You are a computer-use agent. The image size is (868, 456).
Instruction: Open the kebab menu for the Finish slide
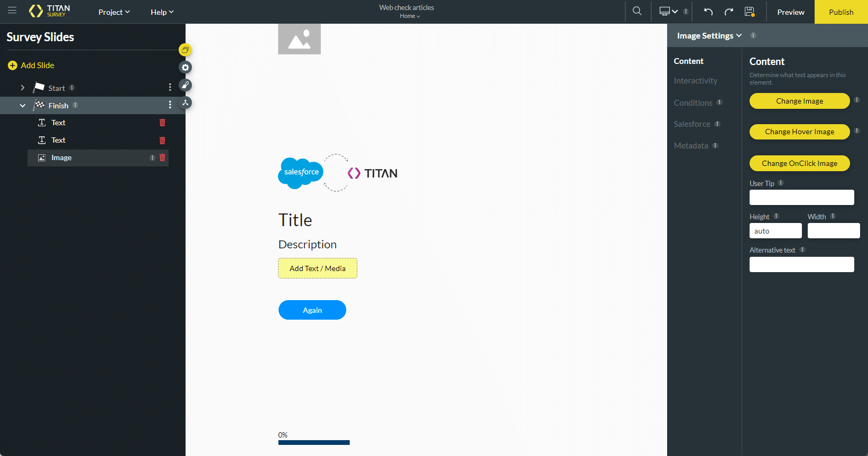pyautogui.click(x=170, y=105)
